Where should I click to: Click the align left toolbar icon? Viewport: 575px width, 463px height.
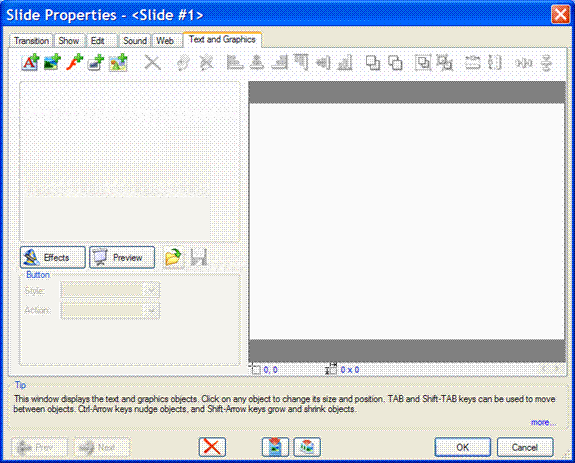point(234,62)
